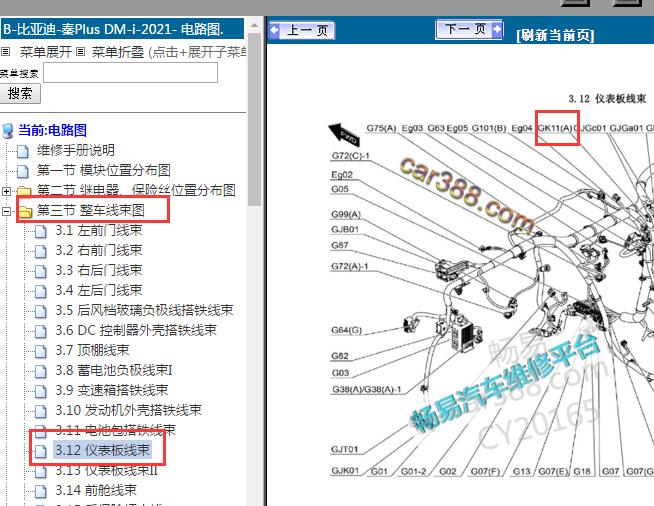Select 3.12 仪表板线束 item
Viewport: 654px width, 506px height.
(x=103, y=450)
